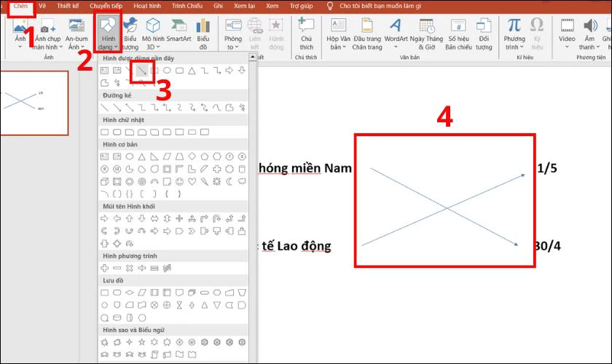This screenshot has width=612, height=364.
Task: Click the Hình dạng shapes button
Action: tap(108, 34)
